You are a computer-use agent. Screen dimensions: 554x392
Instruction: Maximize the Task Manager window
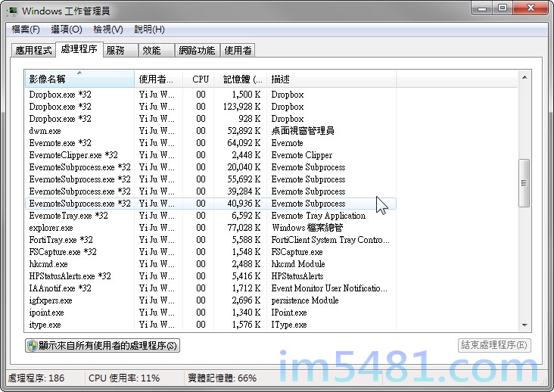[503, 8]
